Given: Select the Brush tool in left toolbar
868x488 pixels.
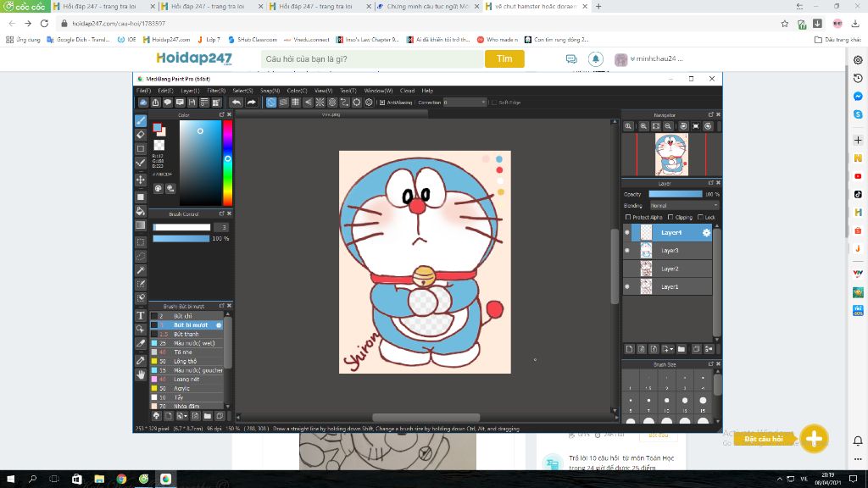Looking at the screenshot, I should pyautogui.click(x=141, y=120).
